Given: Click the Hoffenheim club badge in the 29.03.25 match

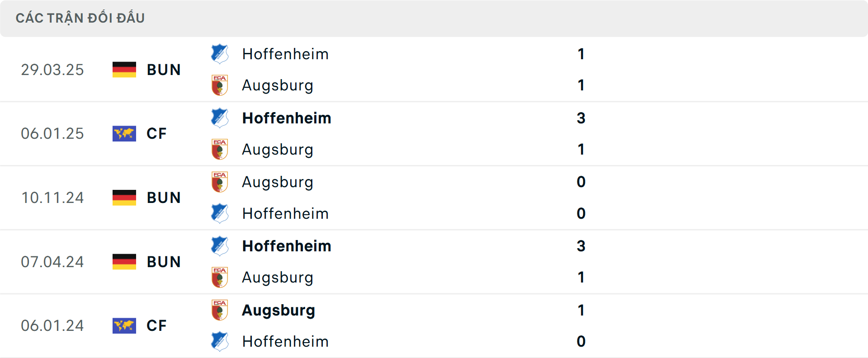Looking at the screenshot, I should [x=220, y=53].
